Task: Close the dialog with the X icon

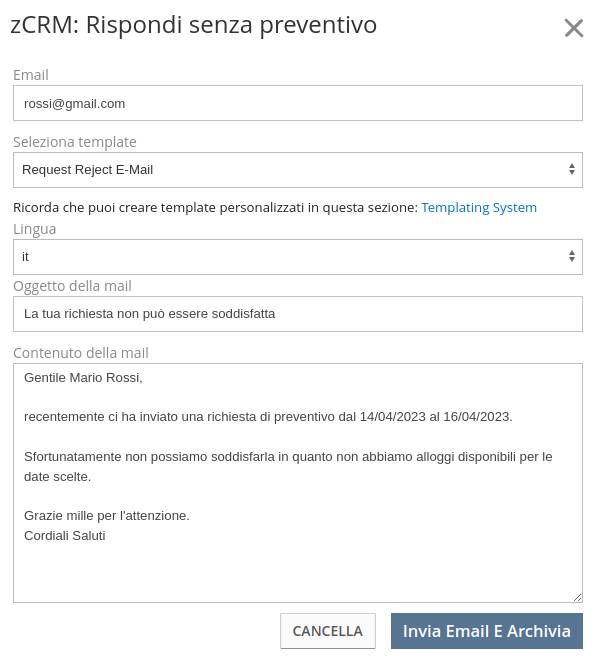Action: tap(573, 28)
